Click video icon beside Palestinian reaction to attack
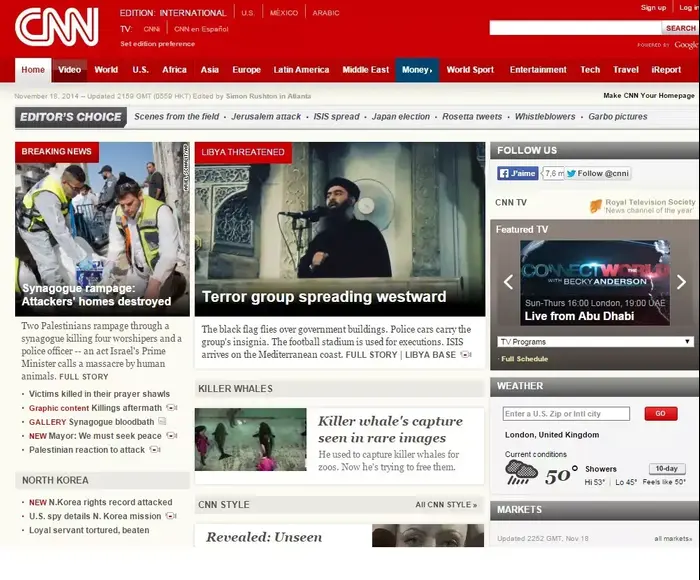This screenshot has height=580, width=700. tap(155, 449)
